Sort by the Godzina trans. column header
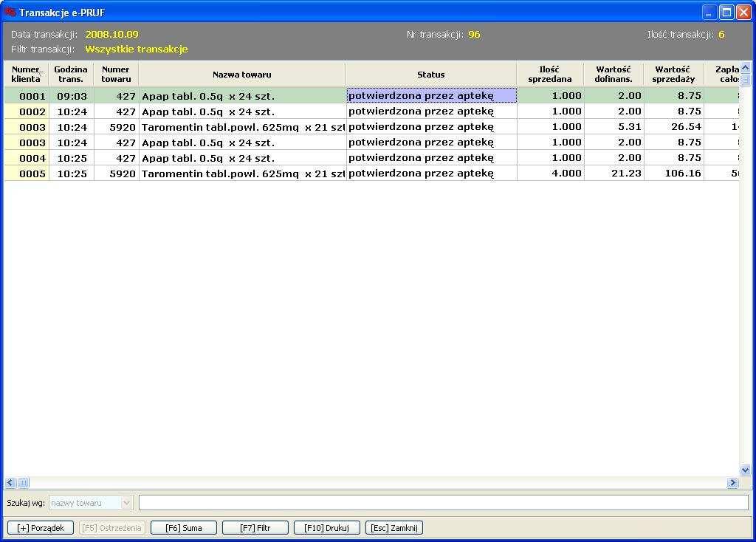The height and width of the screenshot is (542, 756). pos(71,75)
